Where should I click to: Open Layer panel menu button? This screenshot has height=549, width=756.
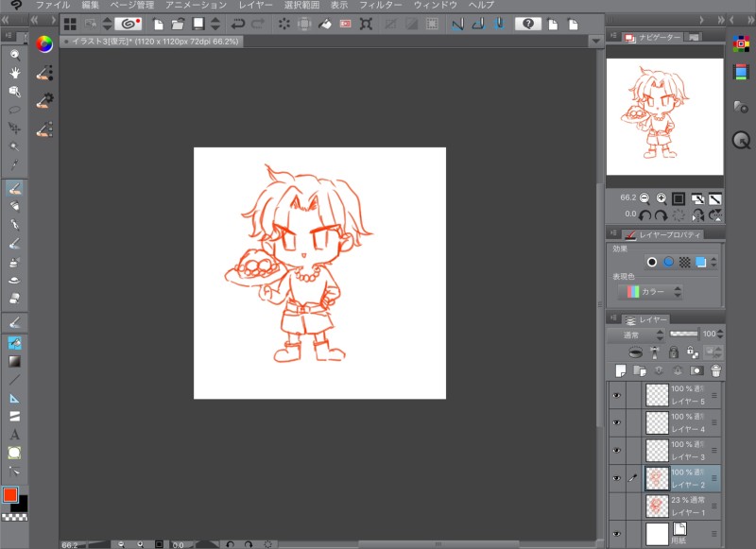point(613,318)
